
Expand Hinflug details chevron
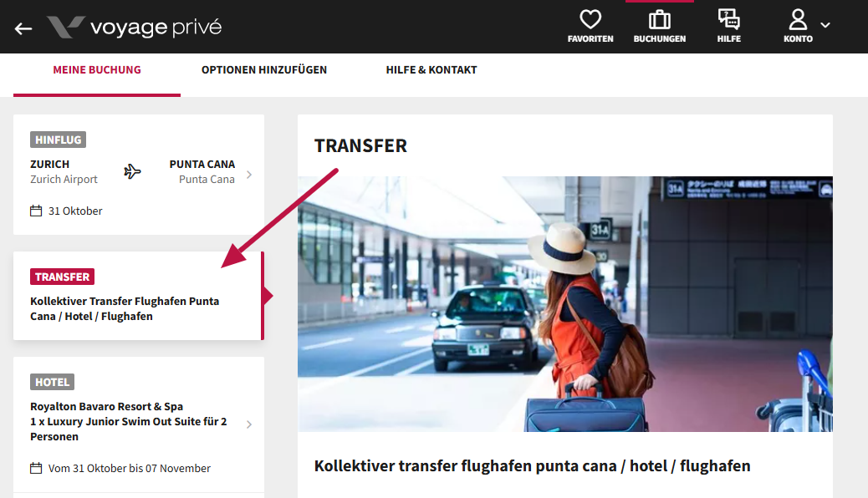coord(249,175)
